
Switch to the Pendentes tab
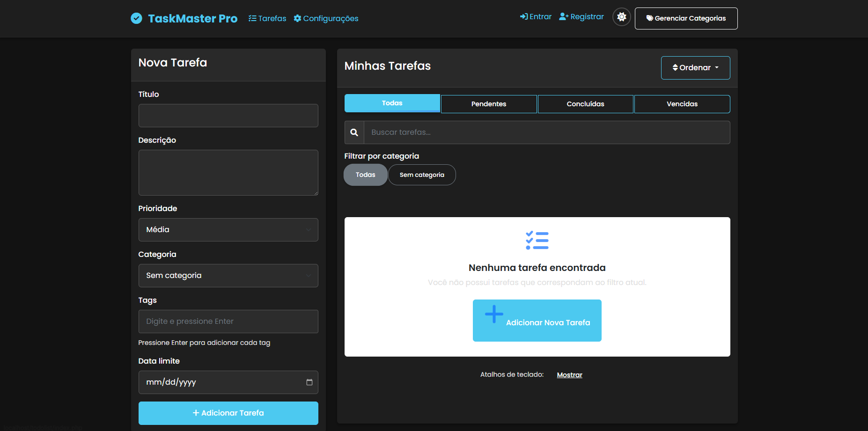[x=489, y=104]
